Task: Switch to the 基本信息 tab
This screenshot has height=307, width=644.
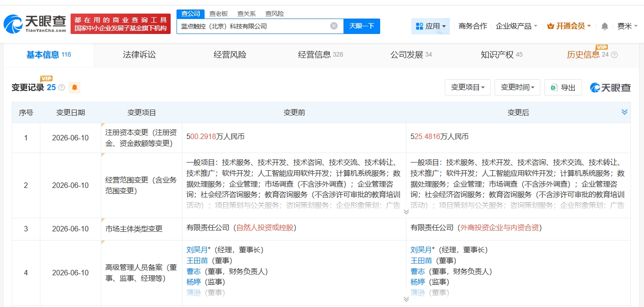Action: (x=48, y=55)
